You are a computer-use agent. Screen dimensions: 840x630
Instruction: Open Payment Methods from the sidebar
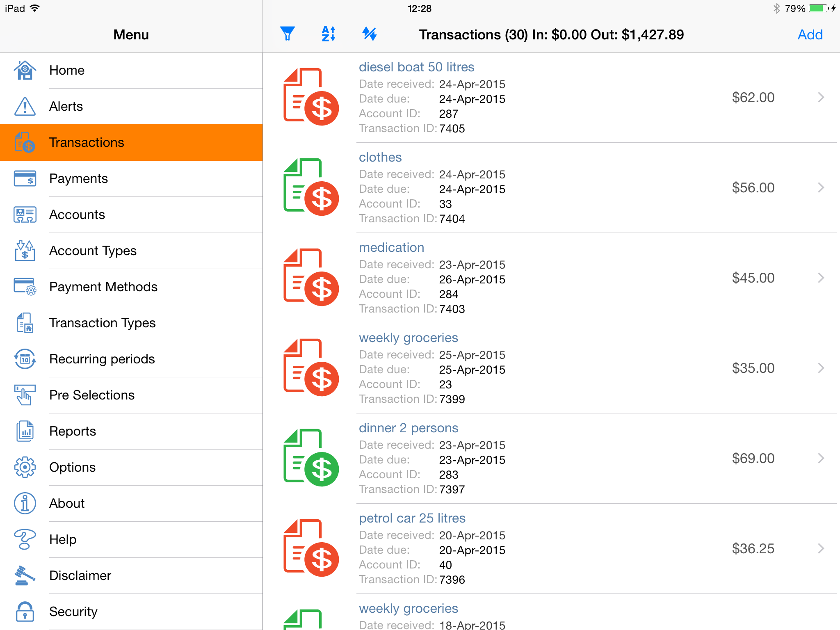point(103,287)
